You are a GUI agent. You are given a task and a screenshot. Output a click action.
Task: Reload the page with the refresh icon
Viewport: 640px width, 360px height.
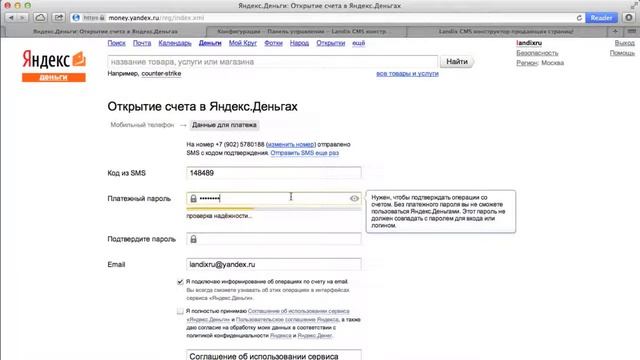(x=579, y=18)
